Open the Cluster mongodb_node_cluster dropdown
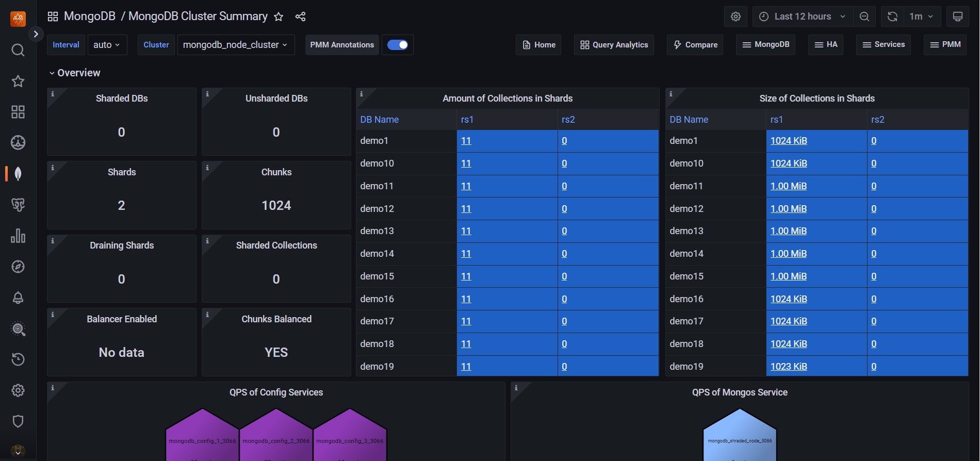Viewport: 980px width, 461px height. click(x=236, y=45)
